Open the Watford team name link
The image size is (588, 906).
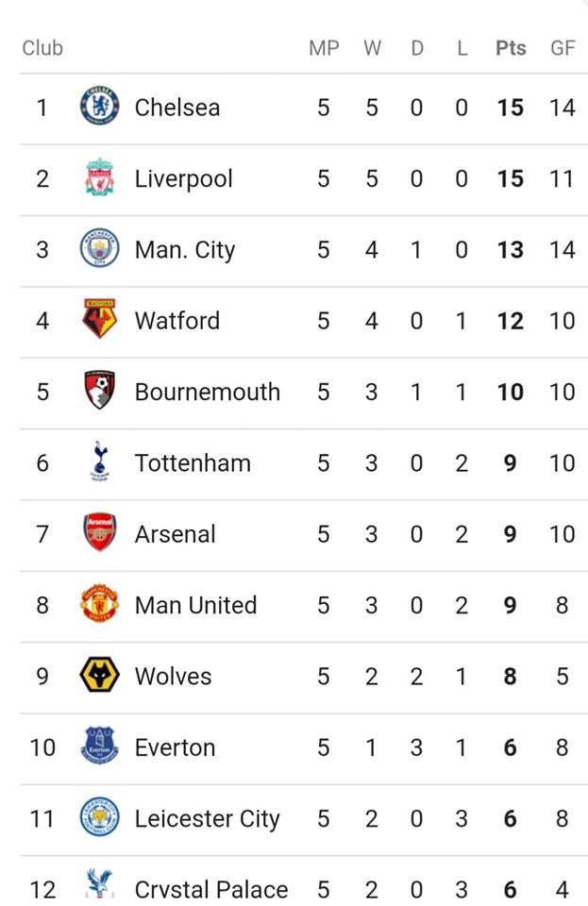[177, 321]
